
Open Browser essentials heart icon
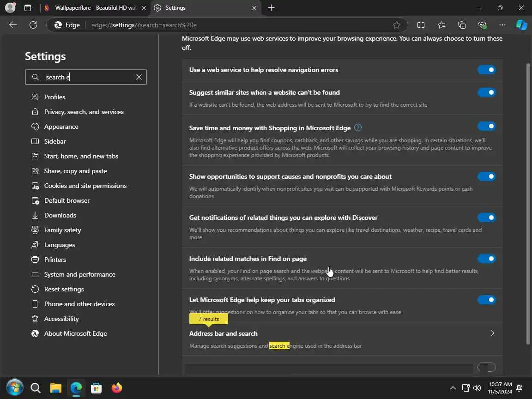[x=482, y=25]
